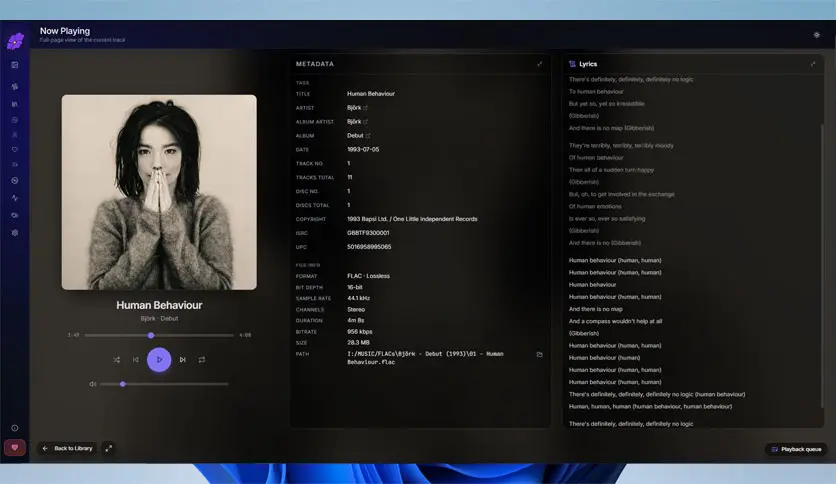Mute audio with the speaker icon

(92, 384)
